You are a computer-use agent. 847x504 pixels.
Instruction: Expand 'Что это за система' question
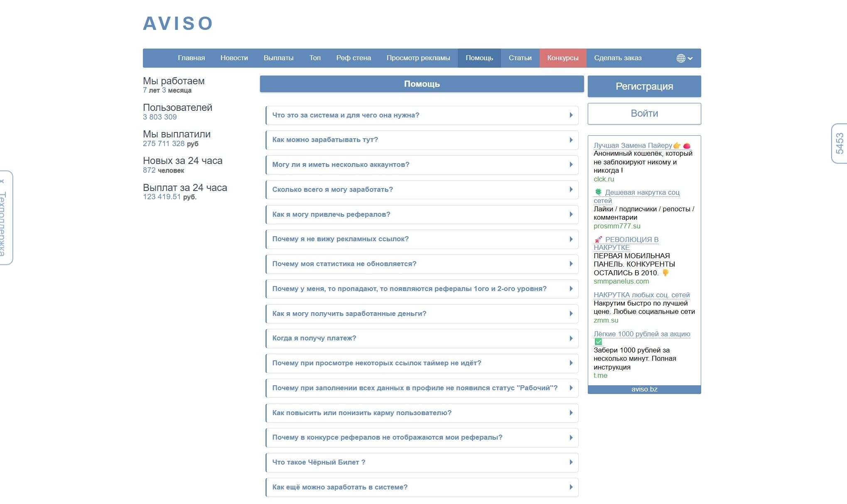[346, 115]
